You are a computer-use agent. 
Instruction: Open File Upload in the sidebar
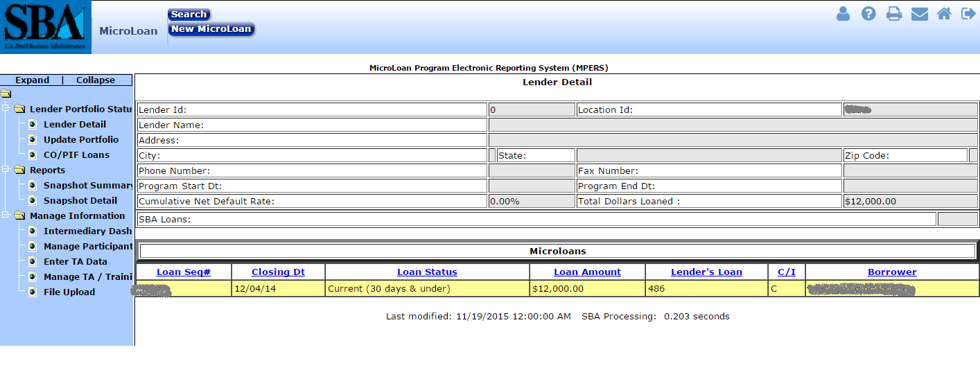point(69,292)
